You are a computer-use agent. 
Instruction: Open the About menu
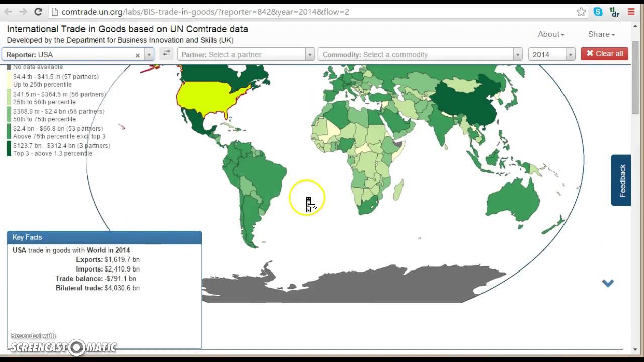click(551, 34)
